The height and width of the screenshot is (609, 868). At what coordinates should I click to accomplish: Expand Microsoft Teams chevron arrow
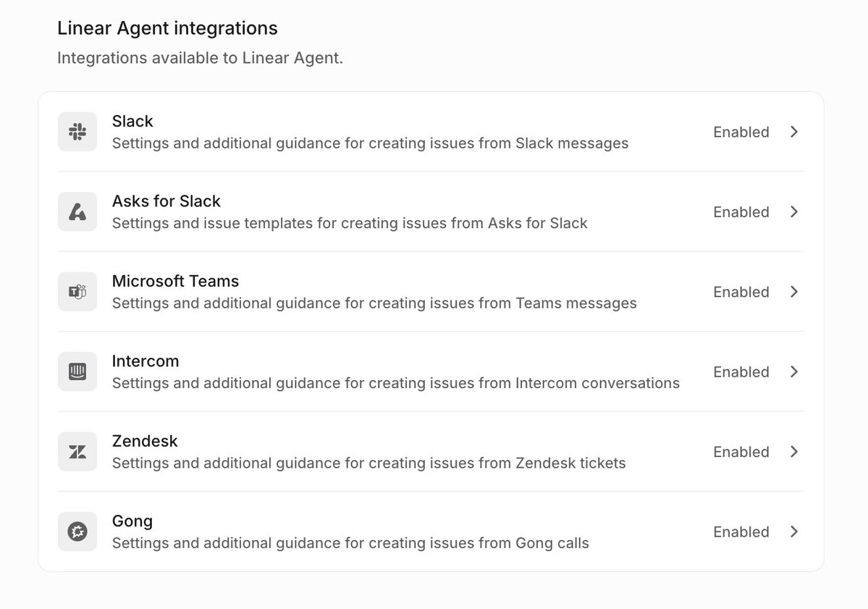pos(794,292)
